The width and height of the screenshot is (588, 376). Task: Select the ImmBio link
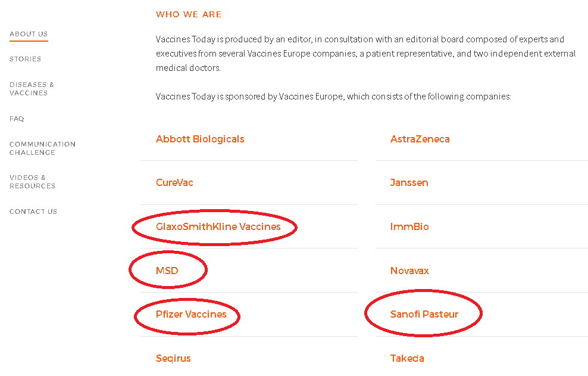(409, 226)
